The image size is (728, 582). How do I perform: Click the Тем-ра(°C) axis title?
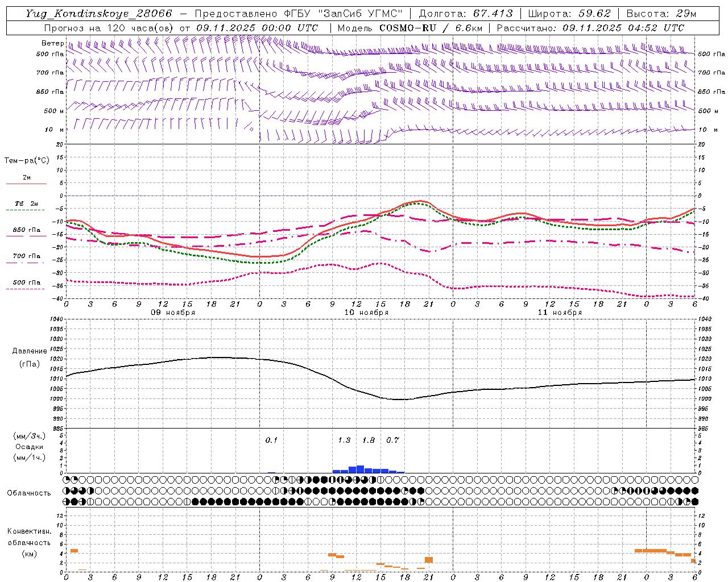pos(27,161)
